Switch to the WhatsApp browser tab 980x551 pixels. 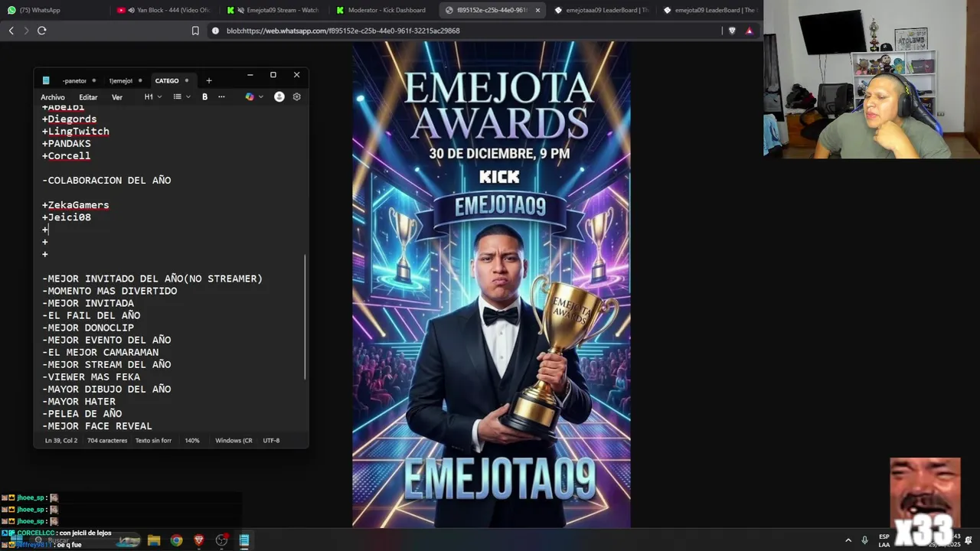tap(54, 10)
